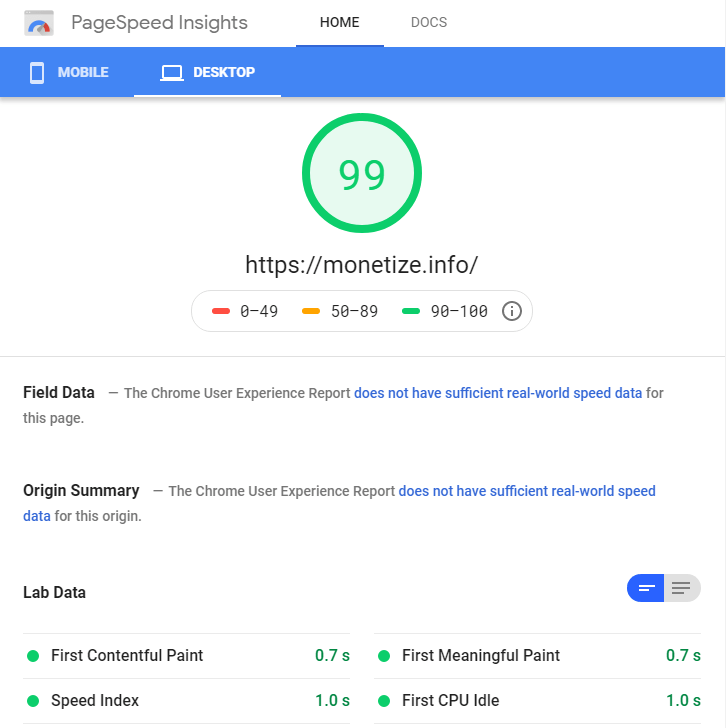Viewport: 726px width, 728px height.
Task: Select the DESKTOP results tab
Action: pyautogui.click(x=207, y=72)
